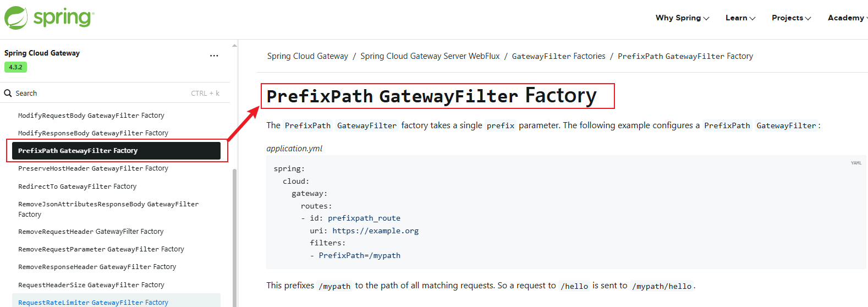Open the three-dots menu beside Spring Cloud Gateway
This screenshot has width=868, height=307.
coord(214,56)
